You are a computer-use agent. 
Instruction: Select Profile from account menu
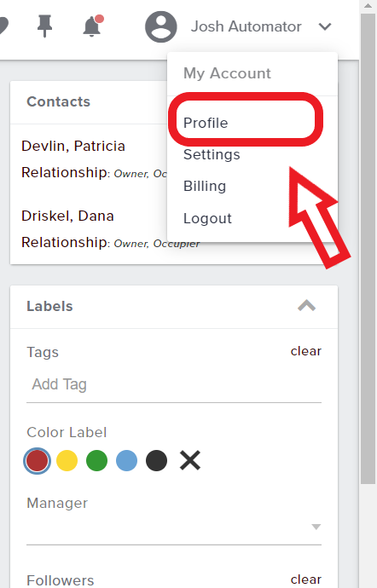tap(206, 123)
